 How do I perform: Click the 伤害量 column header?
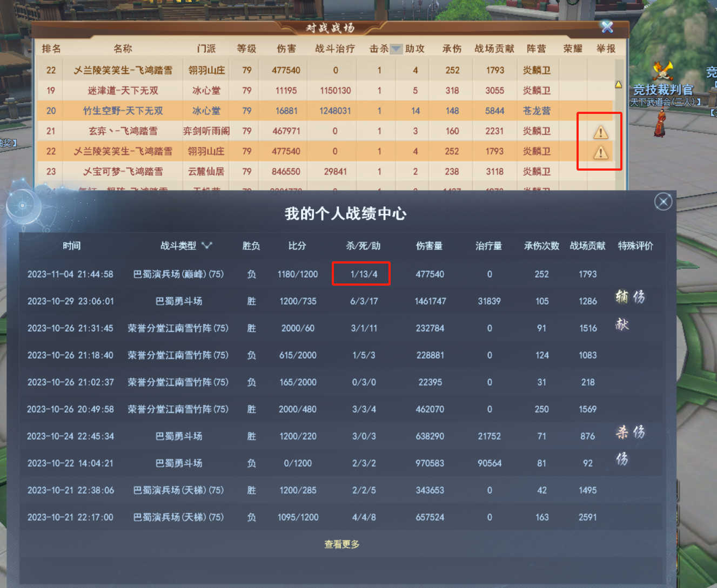coord(430,246)
